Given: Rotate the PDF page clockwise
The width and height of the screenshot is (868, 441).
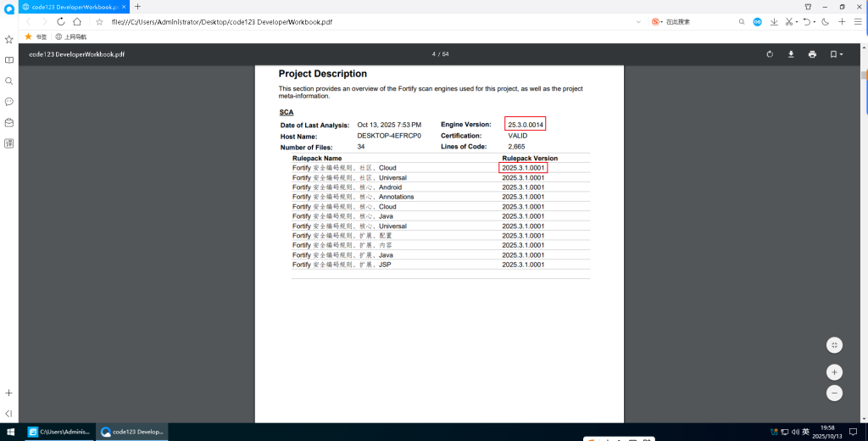Looking at the screenshot, I should [770, 54].
